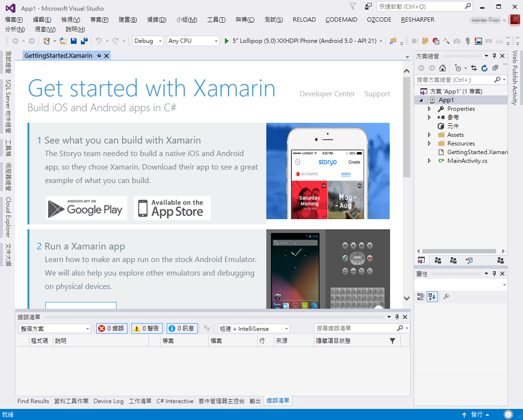Click the document vertical scrollbar thumb
523x420 pixels.
tap(406, 127)
